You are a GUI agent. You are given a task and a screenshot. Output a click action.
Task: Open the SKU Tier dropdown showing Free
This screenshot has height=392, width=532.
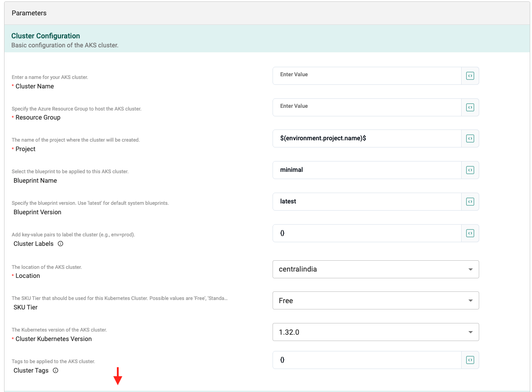pyautogui.click(x=375, y=300)
